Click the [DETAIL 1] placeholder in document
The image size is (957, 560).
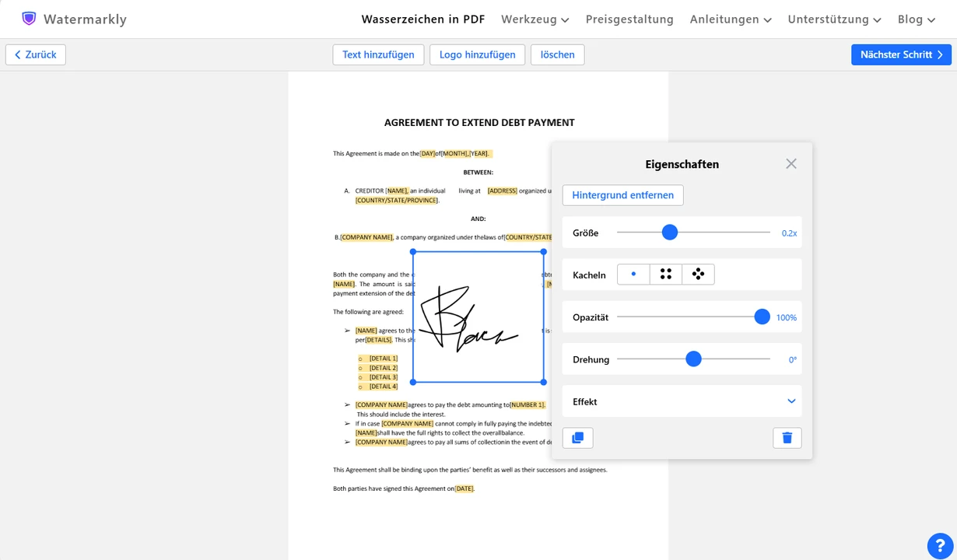(384, 359)
